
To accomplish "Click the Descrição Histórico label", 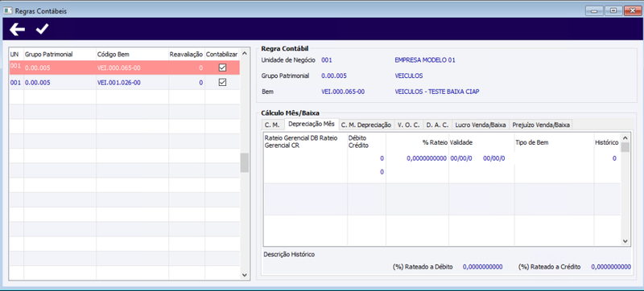I will pos(290,255).
